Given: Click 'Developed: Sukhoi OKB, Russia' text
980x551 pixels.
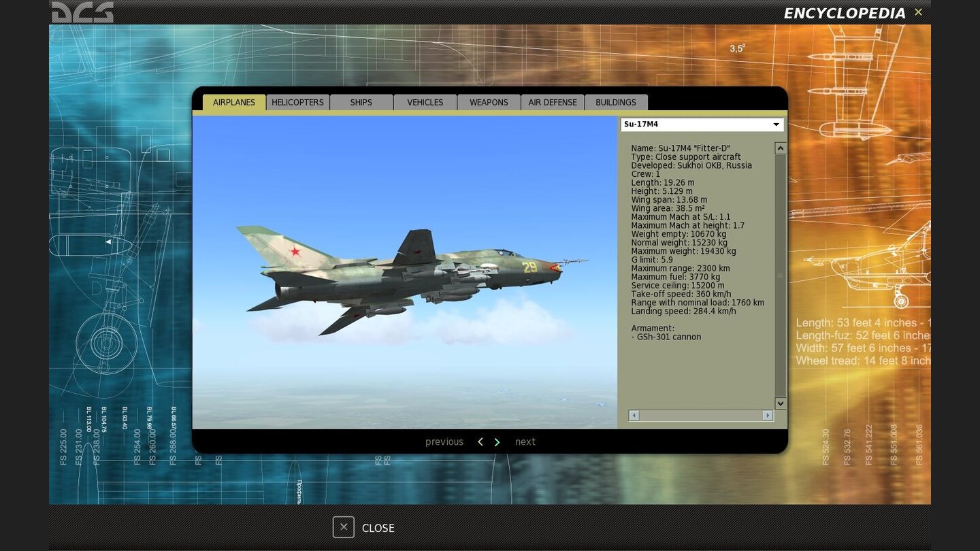Looking at the screenshot, I should coord(691,165).
